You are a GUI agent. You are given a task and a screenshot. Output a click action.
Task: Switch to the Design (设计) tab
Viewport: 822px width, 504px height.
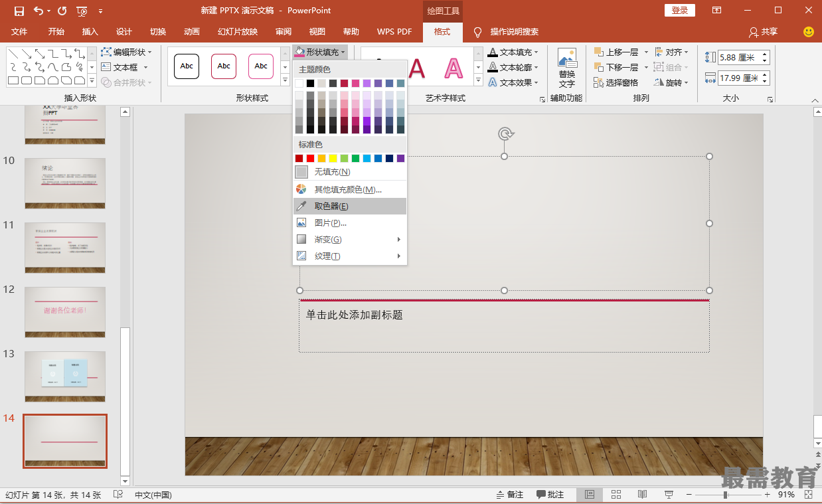[x=124, y=32]
